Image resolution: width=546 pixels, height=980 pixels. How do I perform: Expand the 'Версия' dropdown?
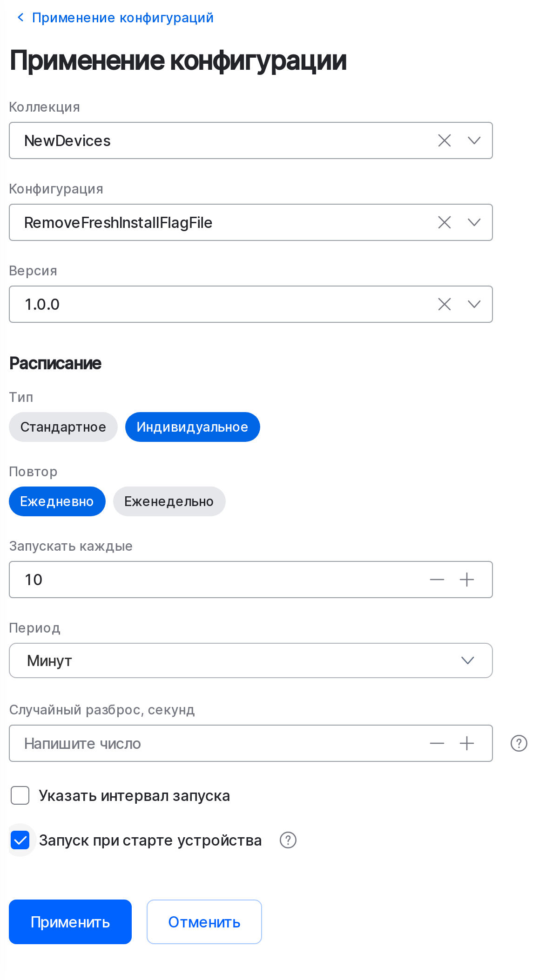point(474,304)
